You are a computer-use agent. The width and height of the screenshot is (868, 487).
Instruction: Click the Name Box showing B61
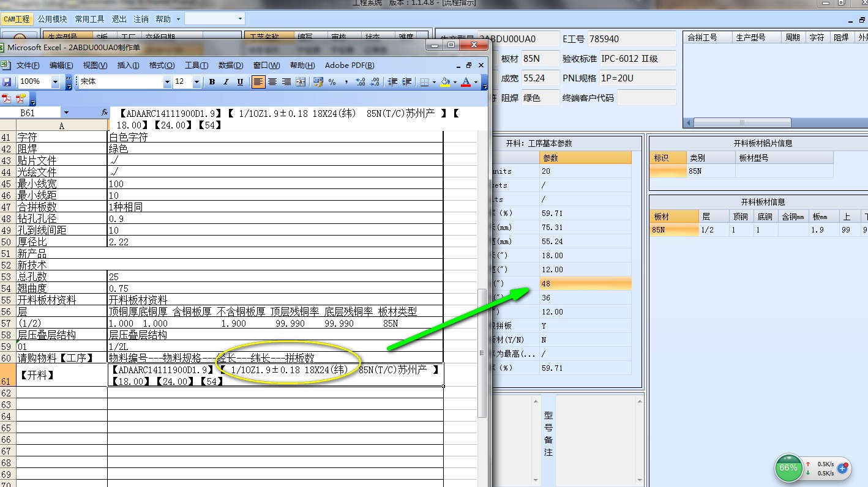[x=30, y=113]
